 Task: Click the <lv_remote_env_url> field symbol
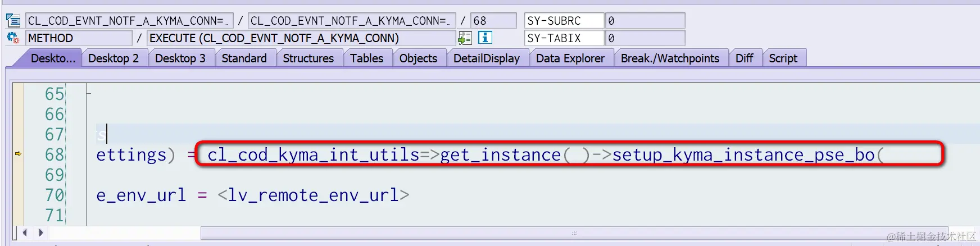(314, 195)
